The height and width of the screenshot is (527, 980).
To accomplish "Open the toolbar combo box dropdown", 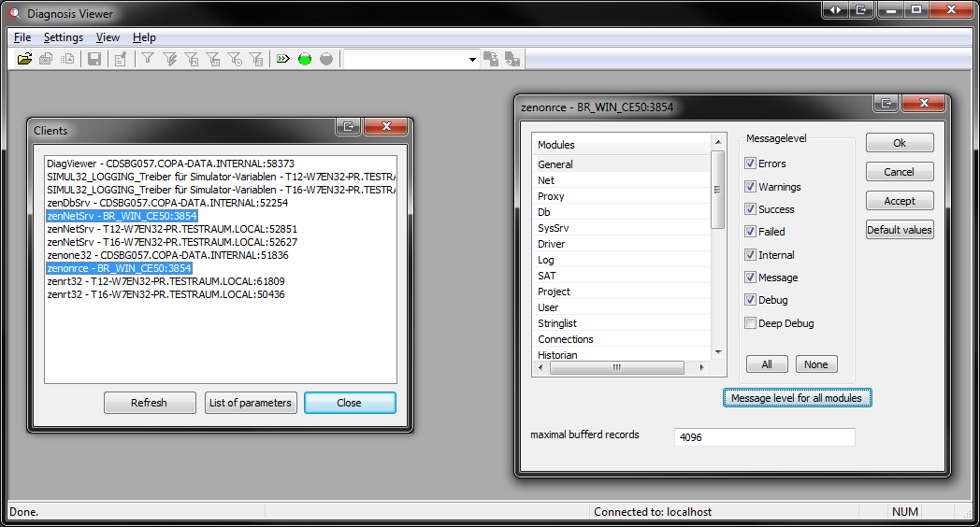I will (472, 59).
